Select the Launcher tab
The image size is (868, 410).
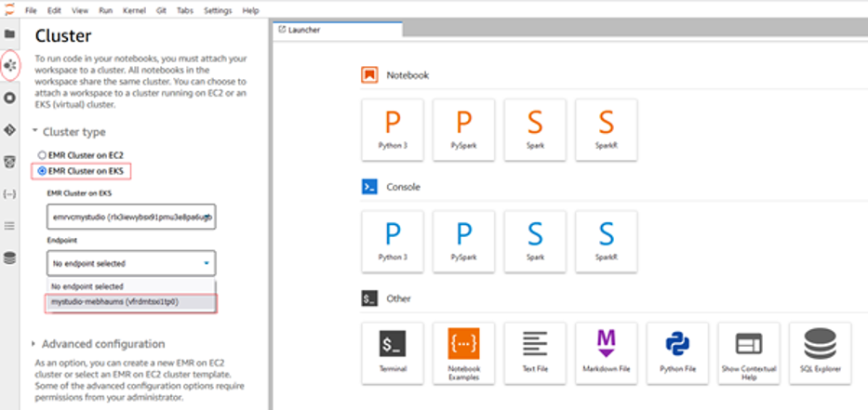point(338,30)
